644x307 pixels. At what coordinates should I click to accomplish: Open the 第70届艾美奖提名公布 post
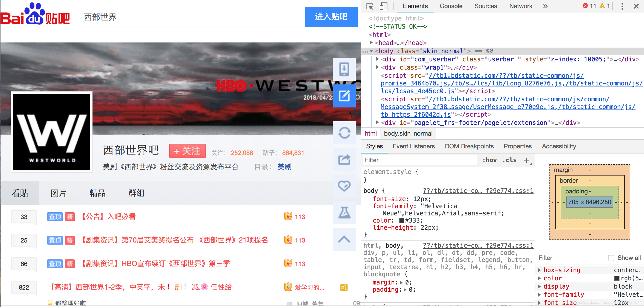tap(174, 240)
